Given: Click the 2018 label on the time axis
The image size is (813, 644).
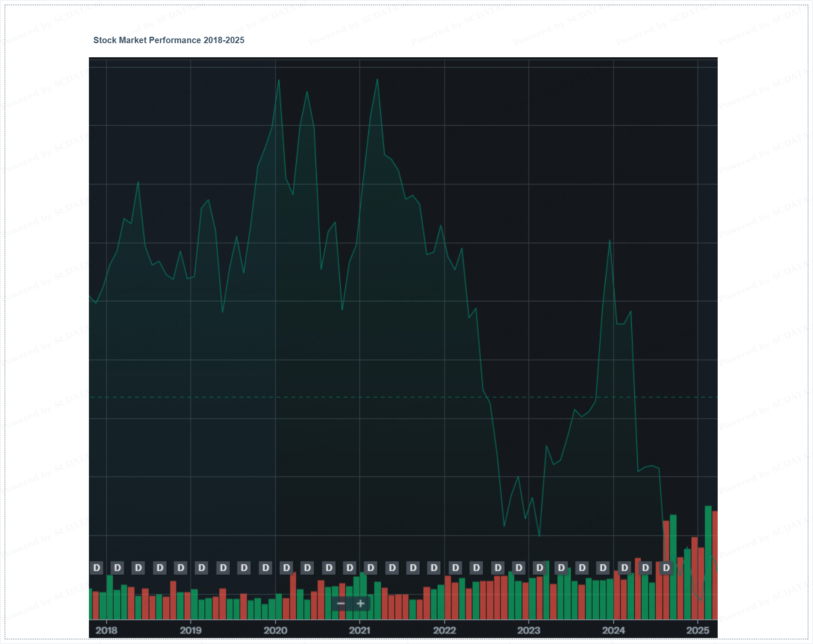Looking at the screenshot, I should 106,630.
